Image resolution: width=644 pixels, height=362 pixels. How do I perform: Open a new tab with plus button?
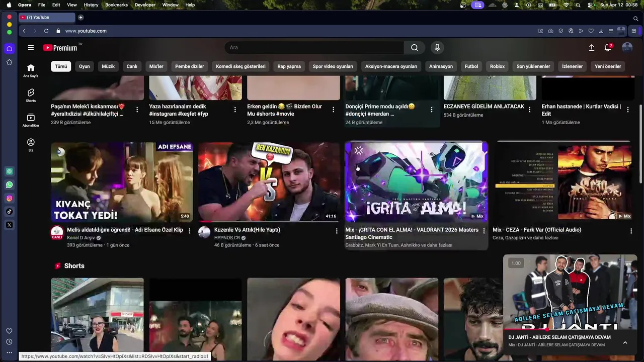80,18
